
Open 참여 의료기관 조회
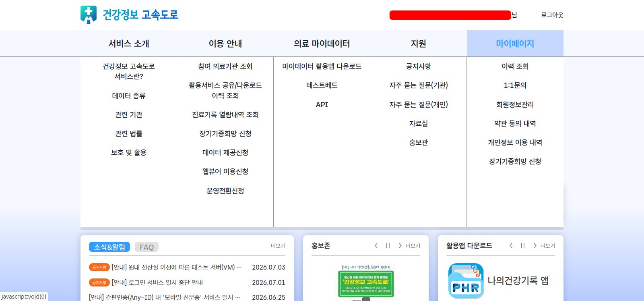click(225, 66)
